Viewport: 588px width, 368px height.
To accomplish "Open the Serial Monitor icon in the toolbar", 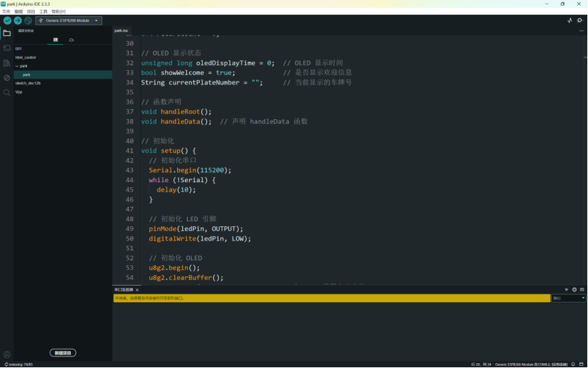I will (580, 21).
